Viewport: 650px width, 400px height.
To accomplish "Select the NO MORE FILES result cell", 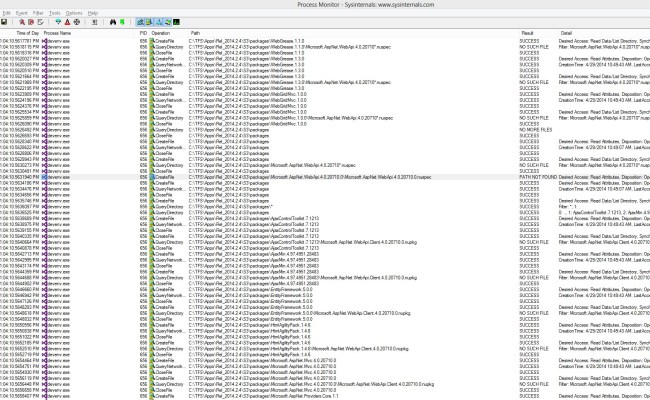I will click(536, 130).
